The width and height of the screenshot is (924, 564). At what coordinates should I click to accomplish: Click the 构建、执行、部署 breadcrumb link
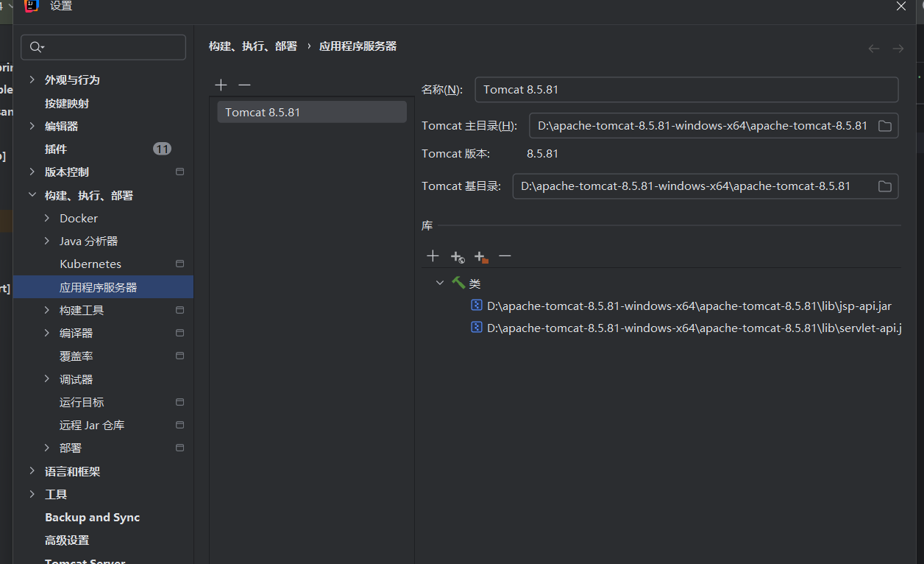click(253, 46)
